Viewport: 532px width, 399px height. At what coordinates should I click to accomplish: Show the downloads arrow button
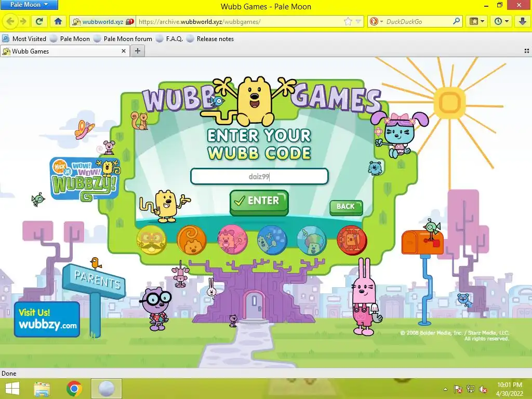click(x=523, y=22)
